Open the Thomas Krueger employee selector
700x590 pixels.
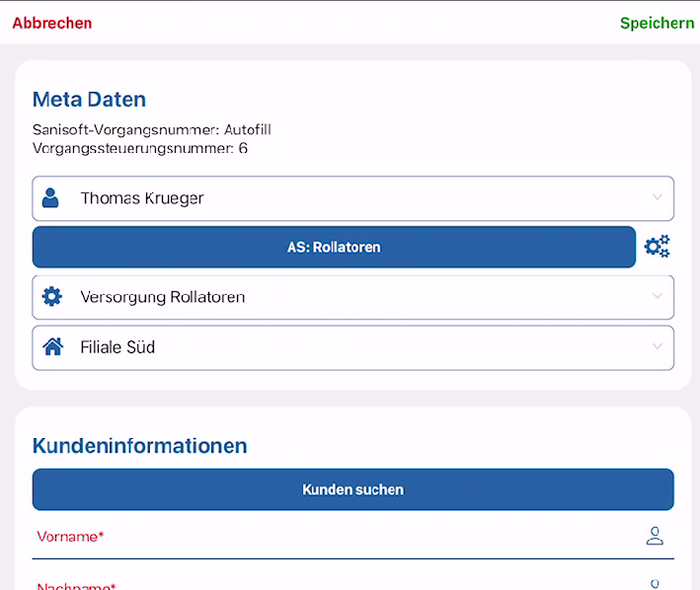point(353,198)
